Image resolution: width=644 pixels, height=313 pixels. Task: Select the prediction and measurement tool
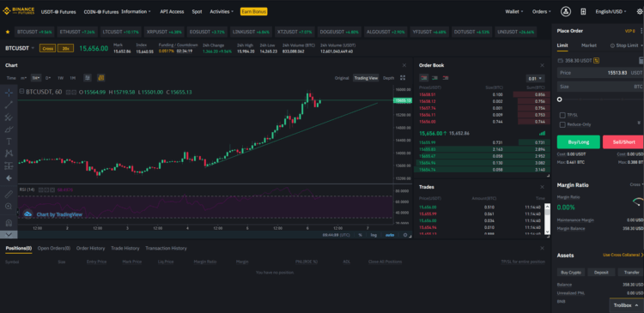(9, 166)
